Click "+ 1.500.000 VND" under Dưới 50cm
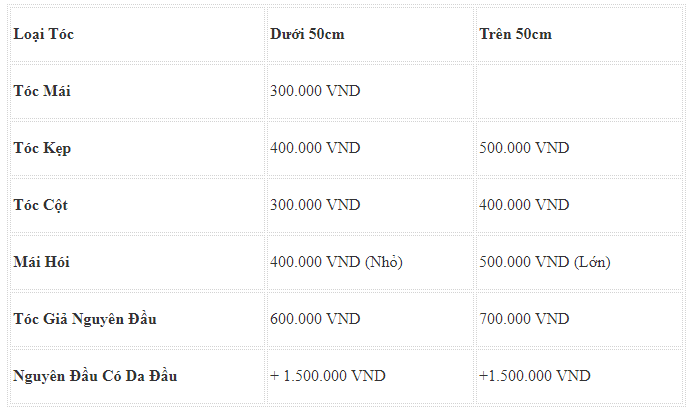Screen dimensions: 696x419 [327, 376]
